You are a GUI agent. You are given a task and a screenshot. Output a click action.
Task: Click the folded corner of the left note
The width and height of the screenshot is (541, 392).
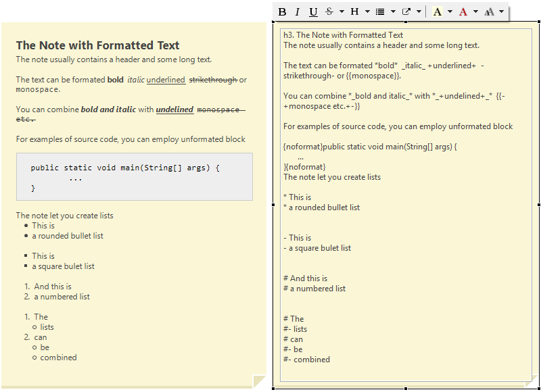(x=259, y=381)
